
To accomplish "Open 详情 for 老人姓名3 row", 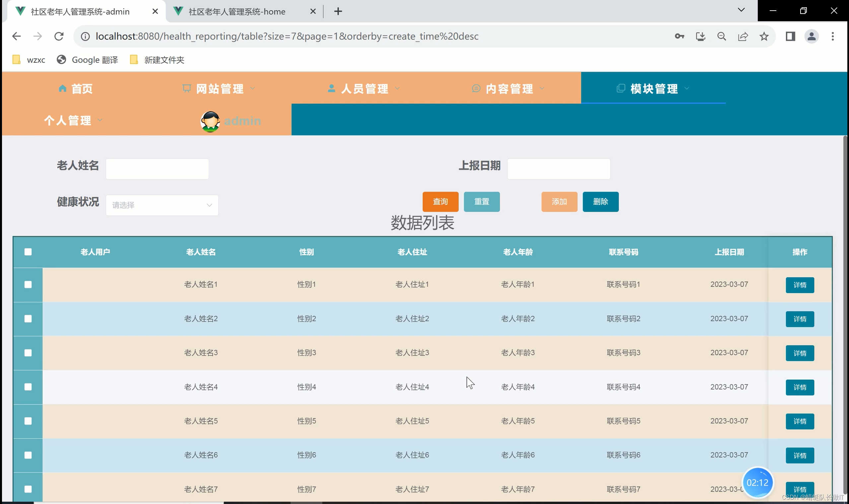I will click(800, 353).
